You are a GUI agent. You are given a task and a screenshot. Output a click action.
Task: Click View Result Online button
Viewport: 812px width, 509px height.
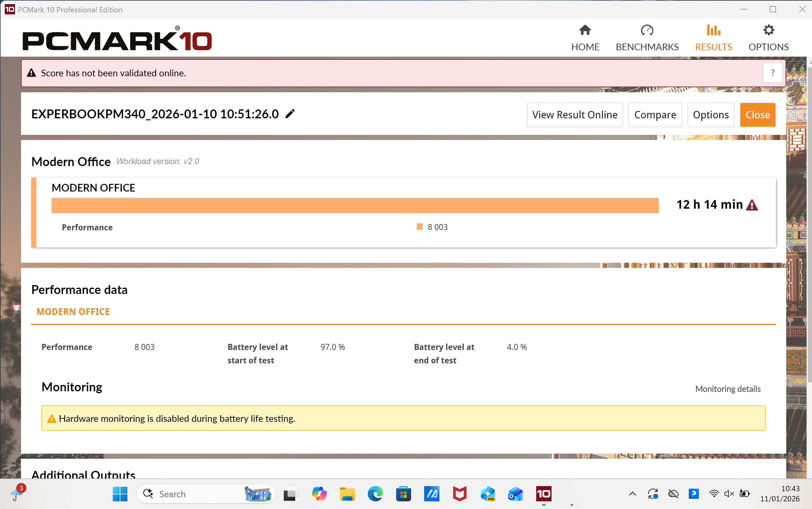574,115
